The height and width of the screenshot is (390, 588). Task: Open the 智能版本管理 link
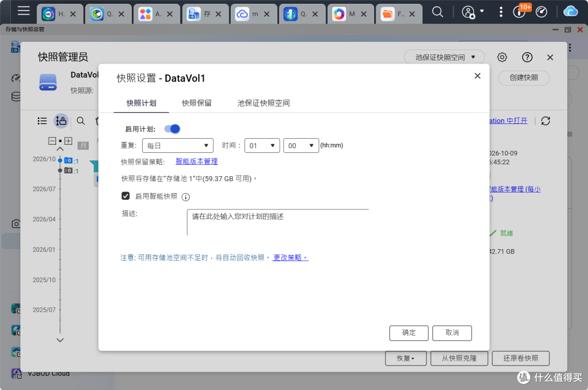(x=197, y=162)
